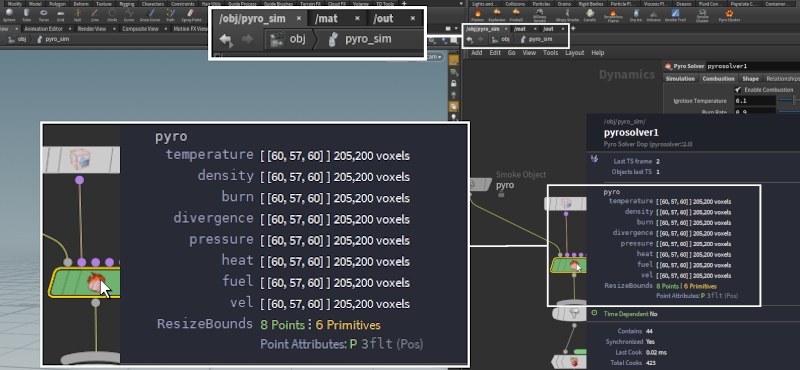Create a Billowy Smoke effect
Viewport: 800px width, 370px height.
click(539, 15)
